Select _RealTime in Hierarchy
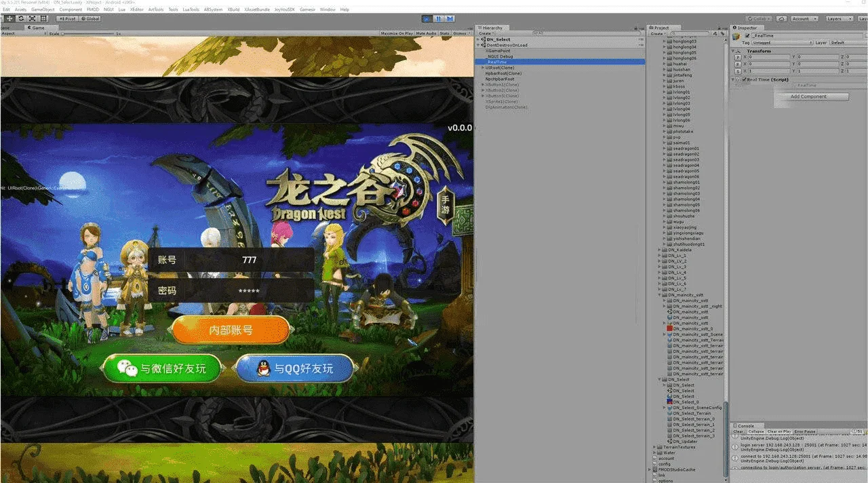 click(560, 62)
